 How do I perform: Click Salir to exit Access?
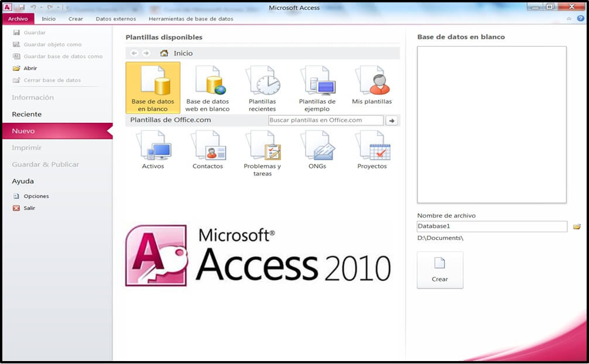point(24,208)
